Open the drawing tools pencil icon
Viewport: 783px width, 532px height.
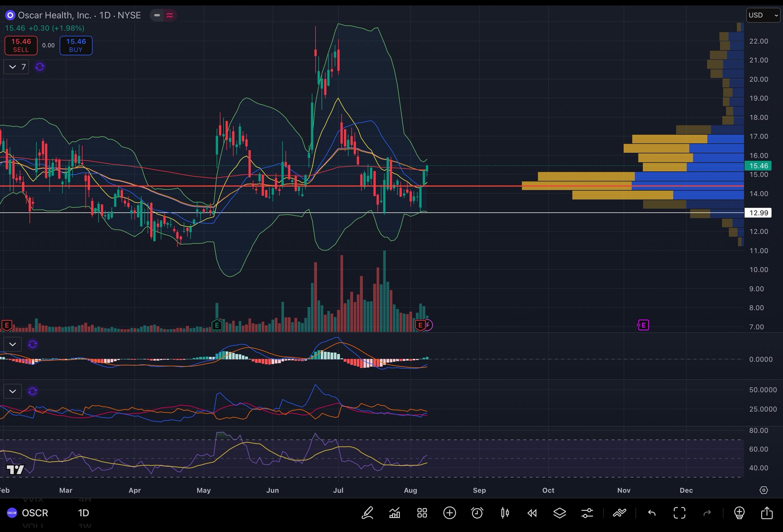(367, 513)
